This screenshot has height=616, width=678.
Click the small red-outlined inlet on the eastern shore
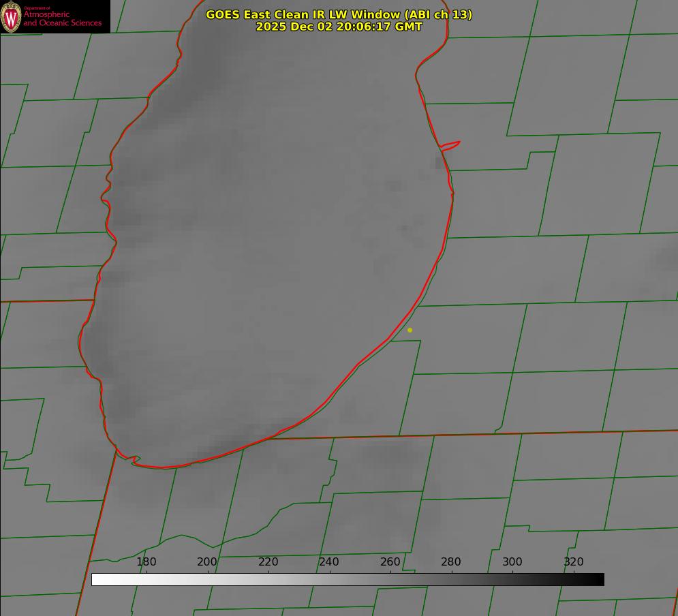(450, 146)
